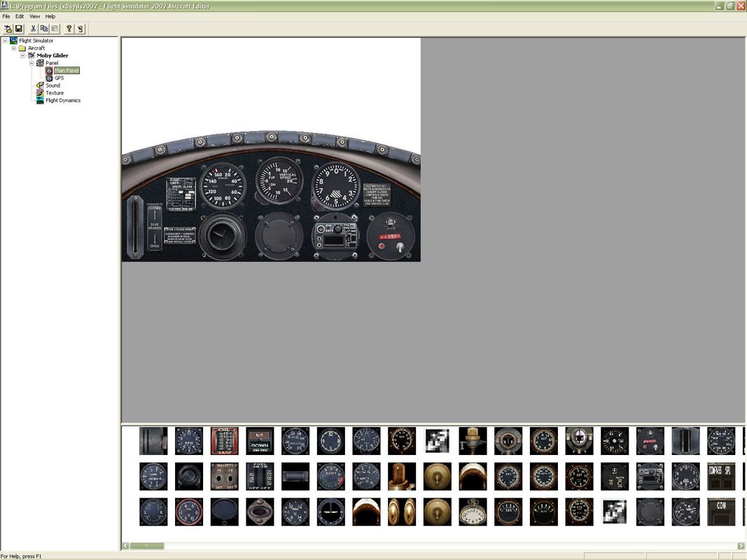Screen dimensions: 747x560
Task: Select the Cut toolbar icon
Action: (33, 29)
